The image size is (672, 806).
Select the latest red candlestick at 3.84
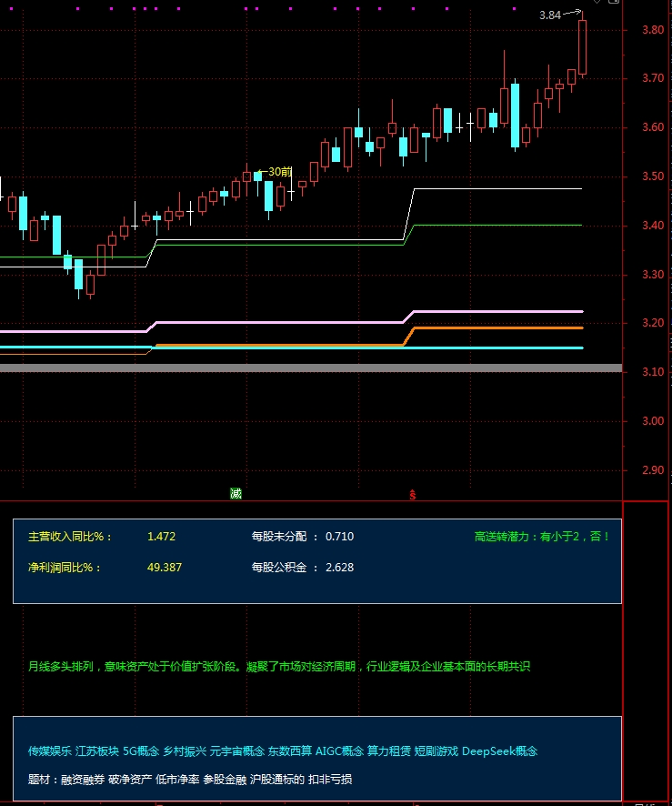click(x=582, y=47)
